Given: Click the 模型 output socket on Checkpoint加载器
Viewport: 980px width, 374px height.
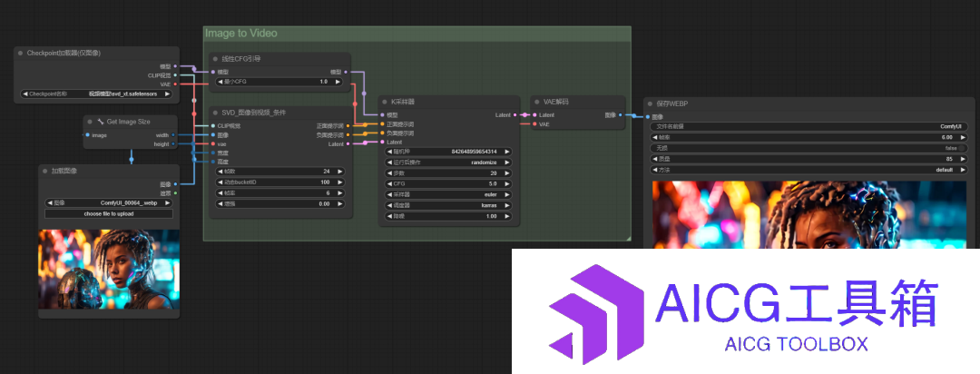Looking at the screenshot, I should point(175,65).
